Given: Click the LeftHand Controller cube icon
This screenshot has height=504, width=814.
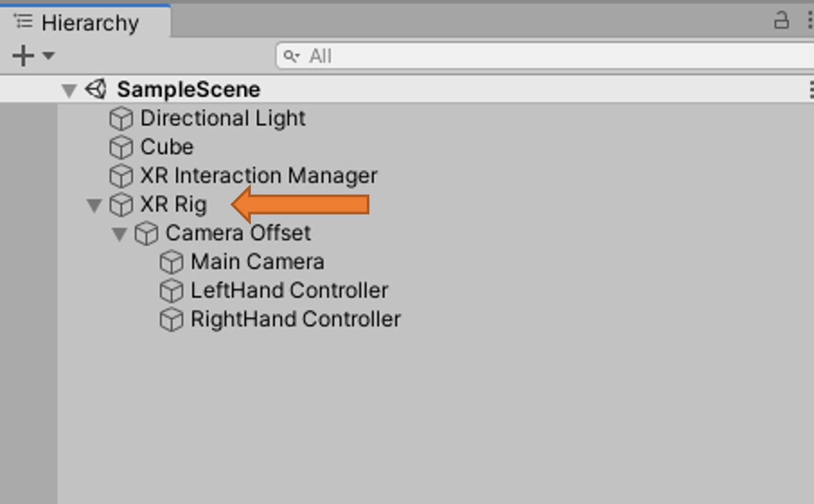Looking at the screenshot, I should pos(172,290).
